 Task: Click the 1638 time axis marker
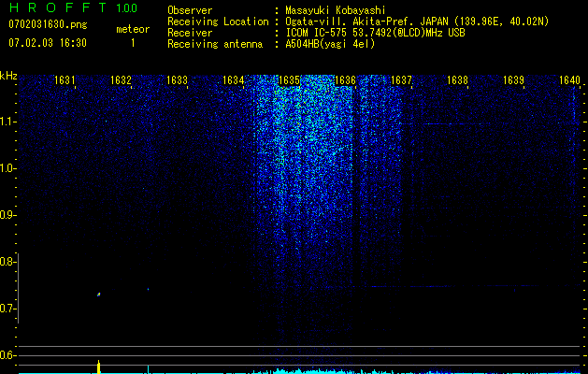[457, 79]
